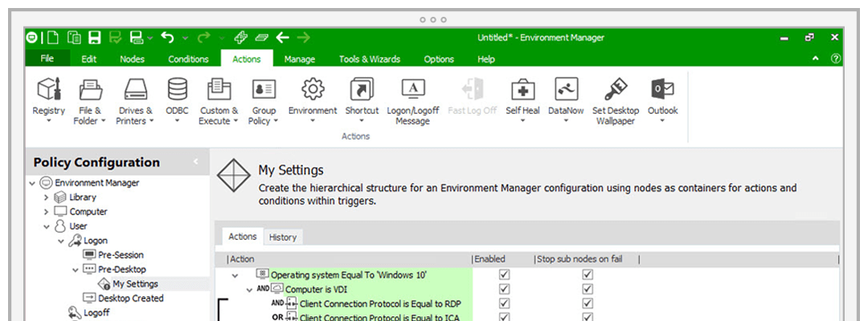The image size is (868, 321).
Task: Collapse the Policy Configuration panel
Action: click(x=195, y=161)
